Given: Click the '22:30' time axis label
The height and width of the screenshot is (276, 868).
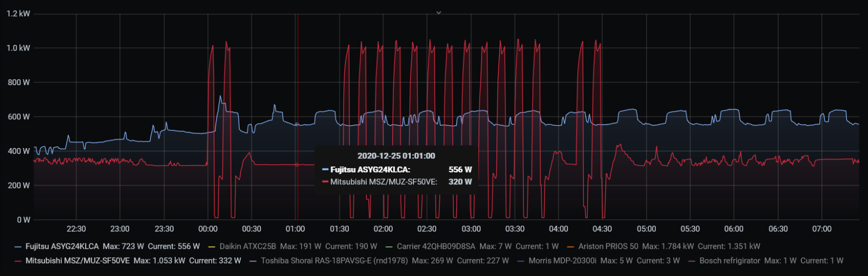Looking at the screenshot, I should (x=76, y=229).
